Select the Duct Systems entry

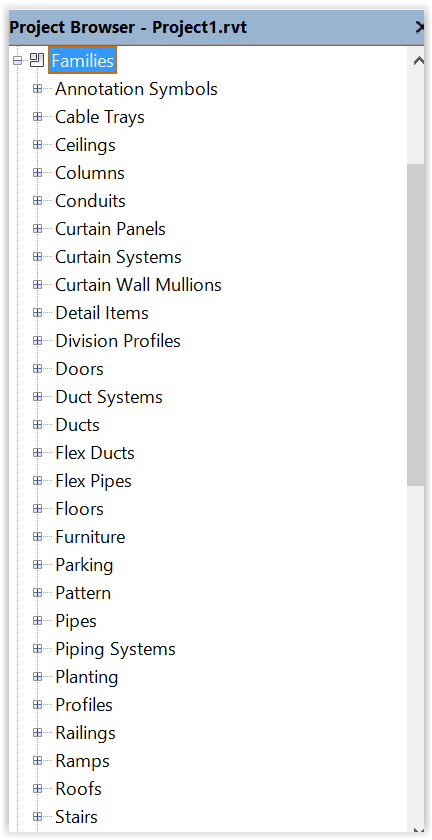pyautogui.click(x=109, y=396)
